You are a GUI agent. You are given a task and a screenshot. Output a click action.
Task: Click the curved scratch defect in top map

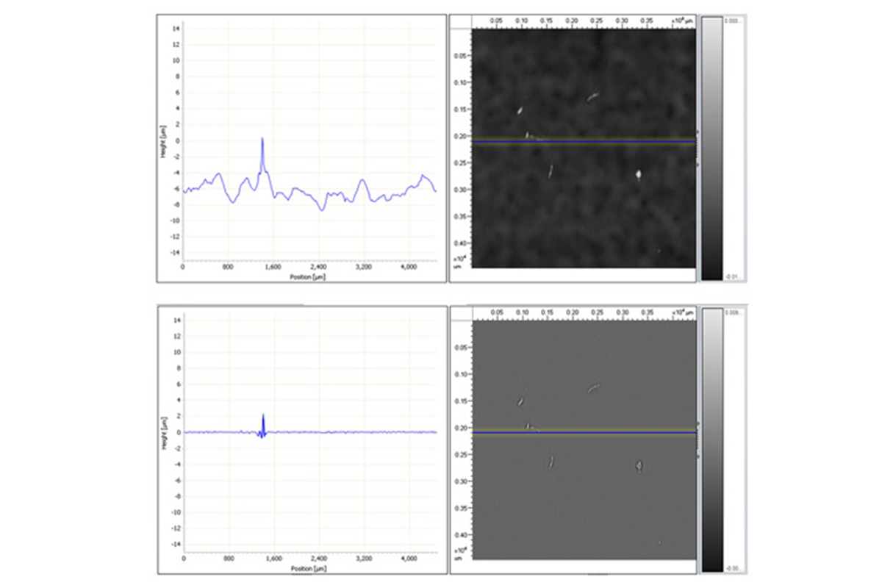[593, 96]
